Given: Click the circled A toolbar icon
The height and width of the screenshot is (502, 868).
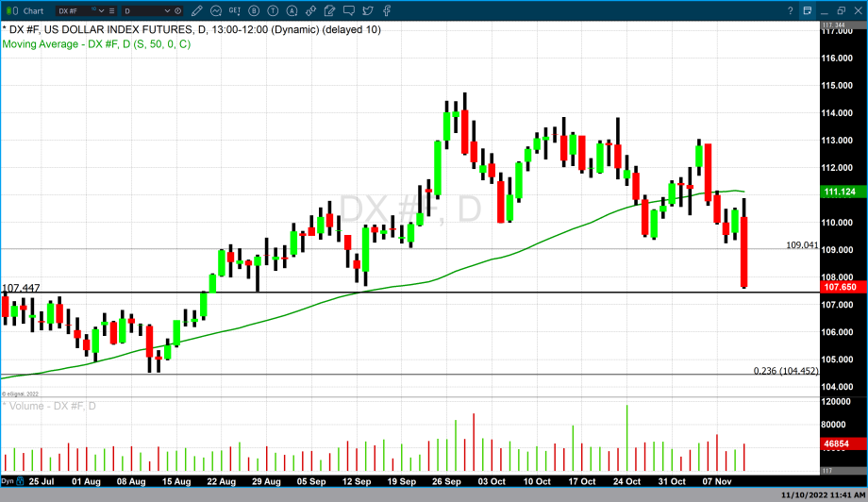Looking at the screenshot, I should [292, 10].
